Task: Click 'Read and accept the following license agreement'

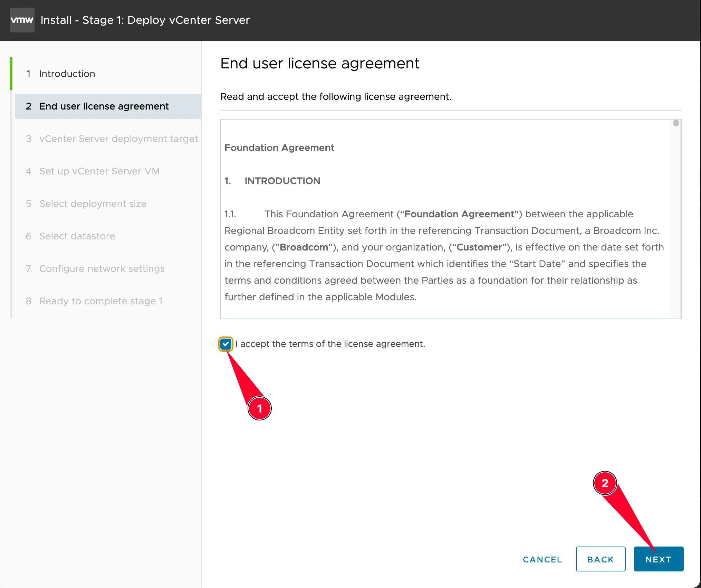Action: pyautogui.click(x=336, y=97)
